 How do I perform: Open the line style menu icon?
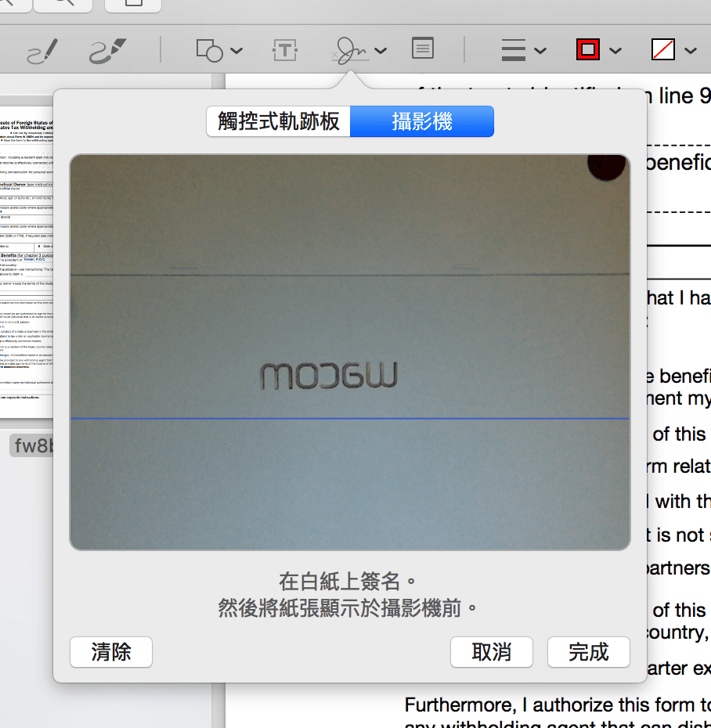coord(514,50)
